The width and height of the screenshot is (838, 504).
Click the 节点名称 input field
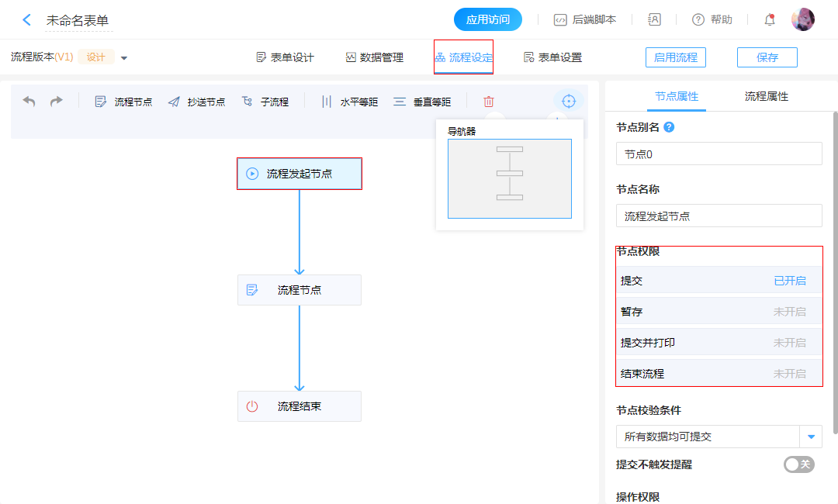pyautogui.click(x=719, y=216)
